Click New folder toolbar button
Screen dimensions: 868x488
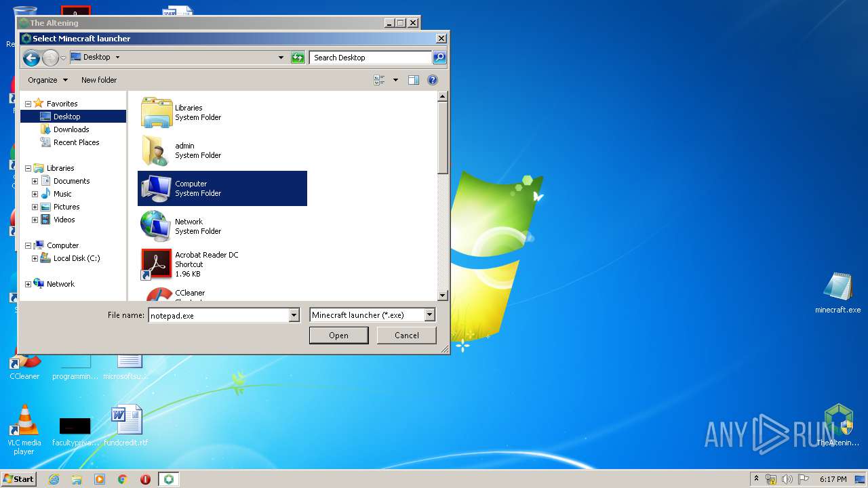[99, 80]
